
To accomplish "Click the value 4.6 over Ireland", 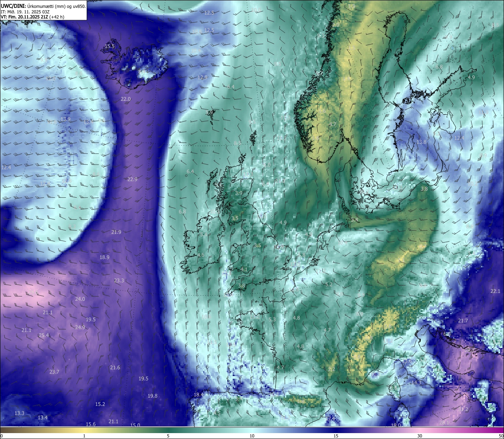I will click(201, 255).
